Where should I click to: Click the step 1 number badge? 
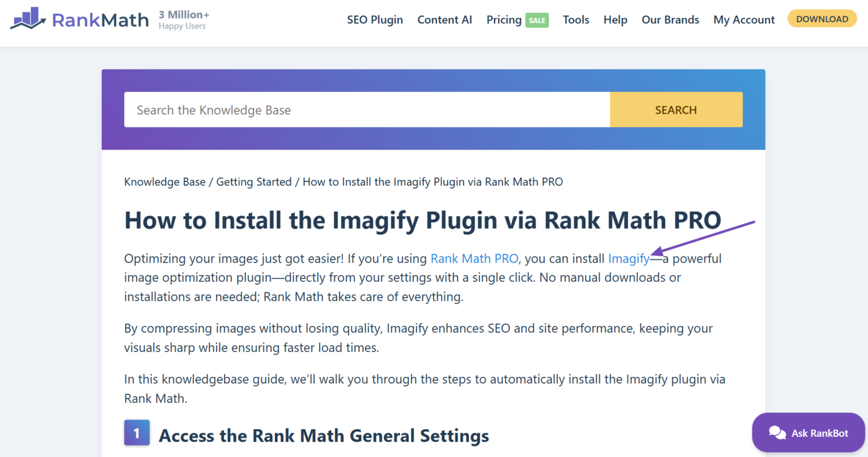(x=136, y=433)
